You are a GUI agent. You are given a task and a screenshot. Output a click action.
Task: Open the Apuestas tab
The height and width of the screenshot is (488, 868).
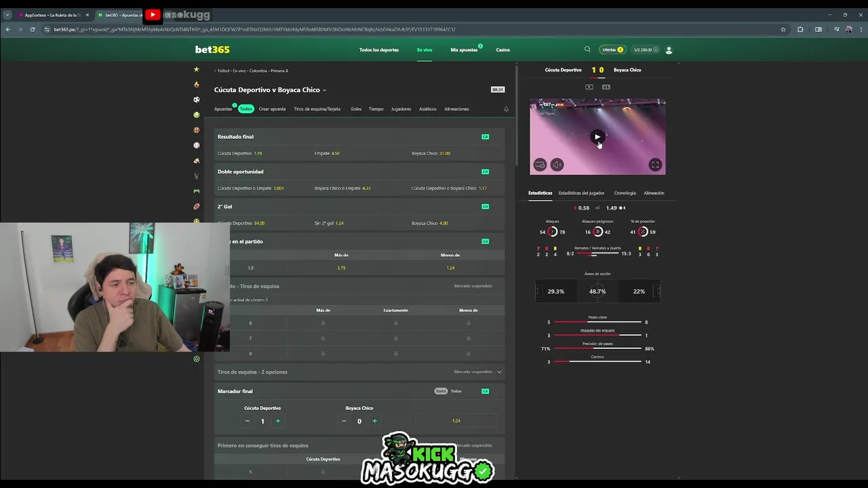[222, 109]
